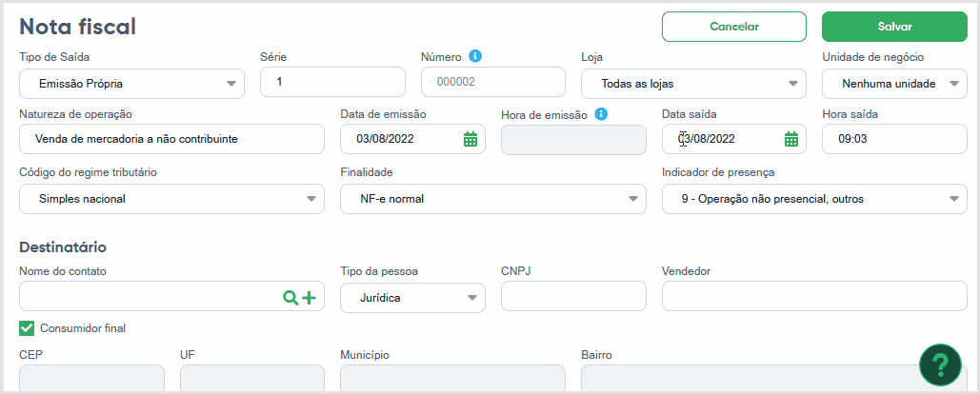Click the Consumidor final label text
Viewport: 980px width, 394px height.
(x=83, y=327)
